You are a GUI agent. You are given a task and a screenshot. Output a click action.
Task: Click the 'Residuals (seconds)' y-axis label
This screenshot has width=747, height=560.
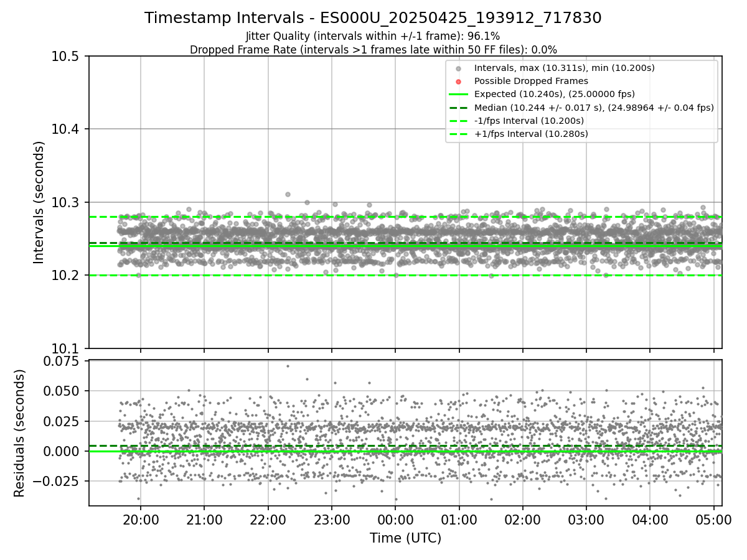click(x=20, y=433)
